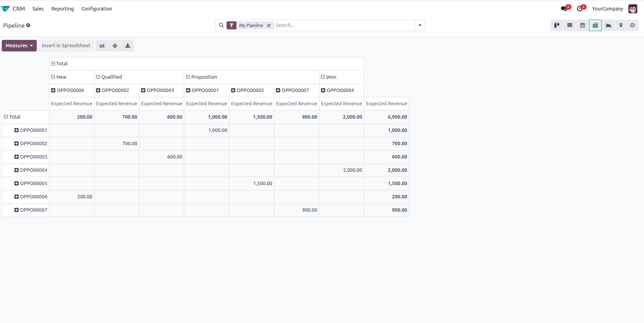Screen dimensions: 644x323
Task: Sort by Expected Revenue under OPPO00002
Action: [117, 104]
